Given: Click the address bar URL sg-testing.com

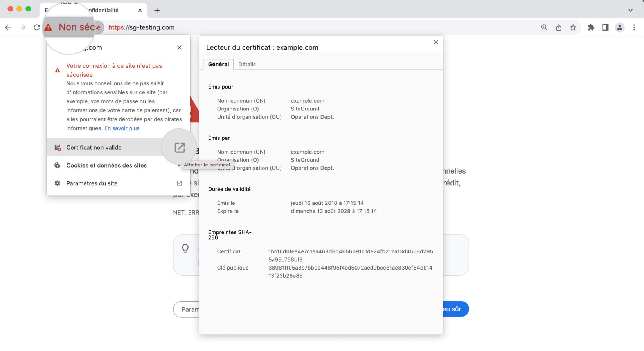Looking at the screenshot, I should 141,27.
